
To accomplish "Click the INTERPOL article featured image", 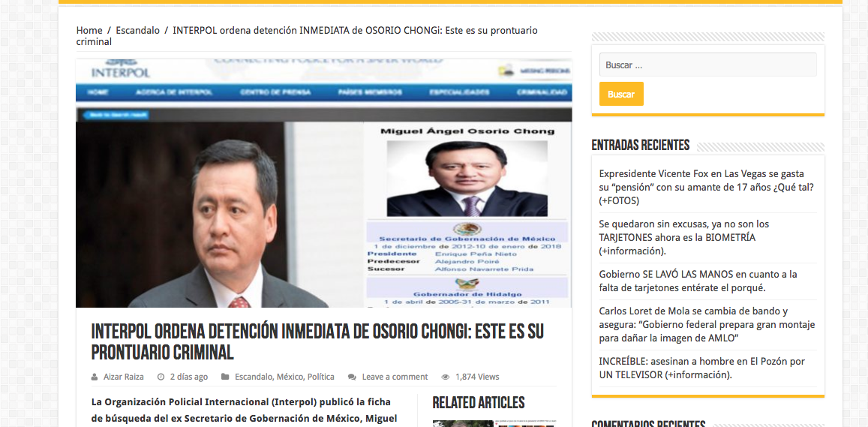I will pyautogui.click(x=324, y=183).
